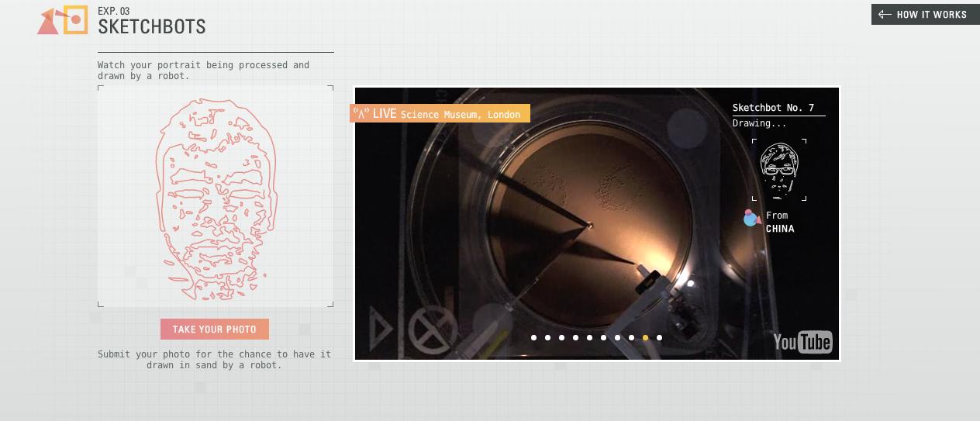Select the fifth sketchbot pagination dot

[x=589, y=337]
